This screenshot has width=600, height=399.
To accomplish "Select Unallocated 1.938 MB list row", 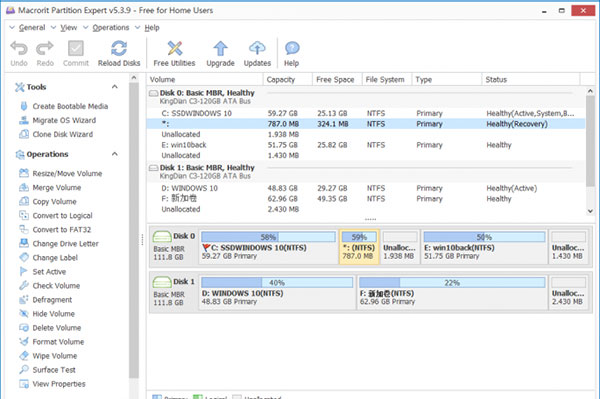I will [366, 134].
